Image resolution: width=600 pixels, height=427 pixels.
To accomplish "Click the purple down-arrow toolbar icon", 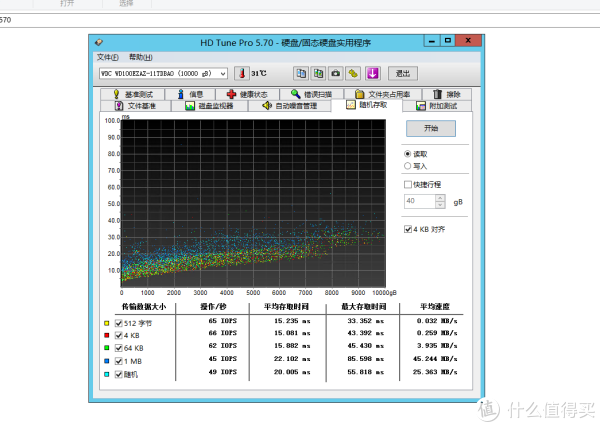I will (372, 73).
